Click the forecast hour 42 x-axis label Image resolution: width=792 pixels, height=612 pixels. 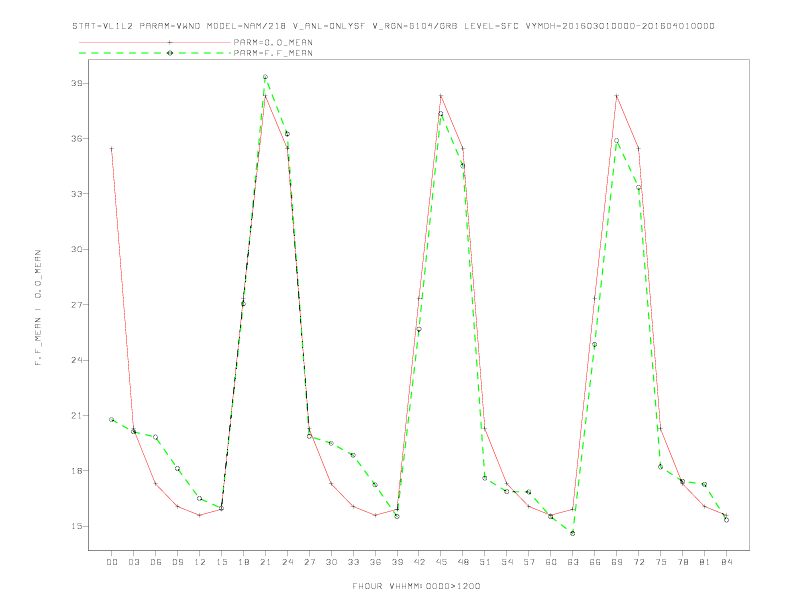click(419, 562)
